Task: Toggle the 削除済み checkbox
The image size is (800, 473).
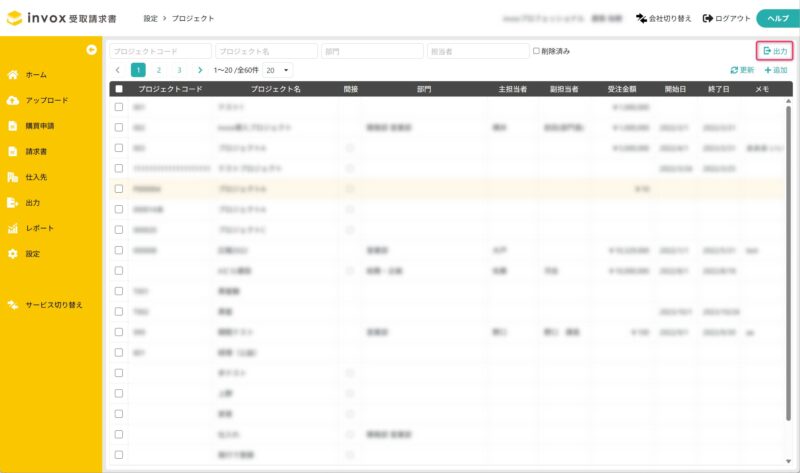Action: [x=536, y=51]
